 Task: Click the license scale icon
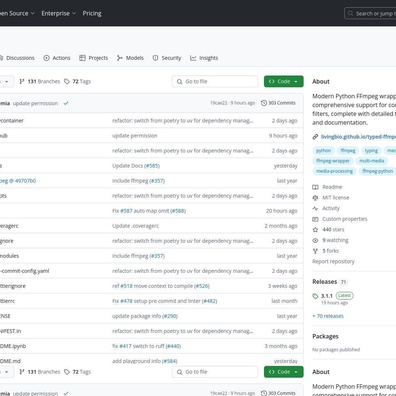315,198
